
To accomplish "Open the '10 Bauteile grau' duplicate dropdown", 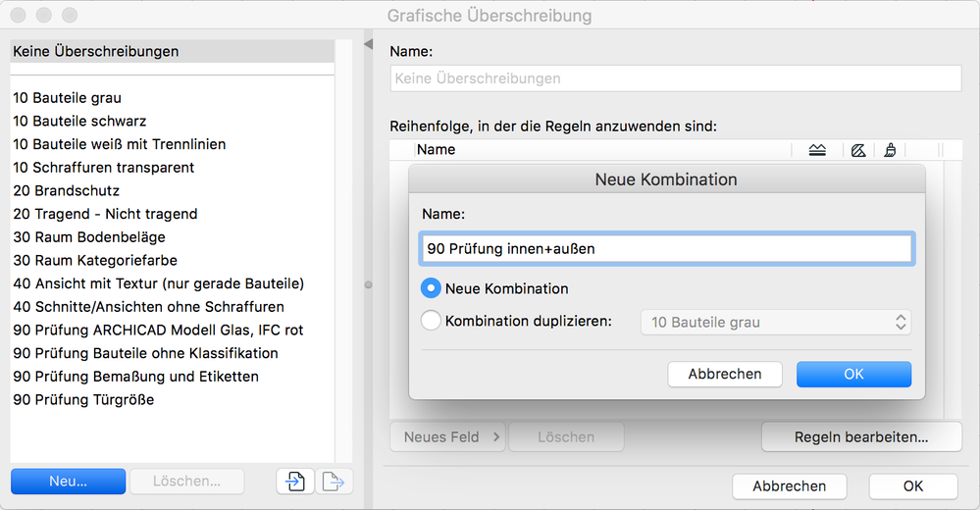I will point(775,322).
